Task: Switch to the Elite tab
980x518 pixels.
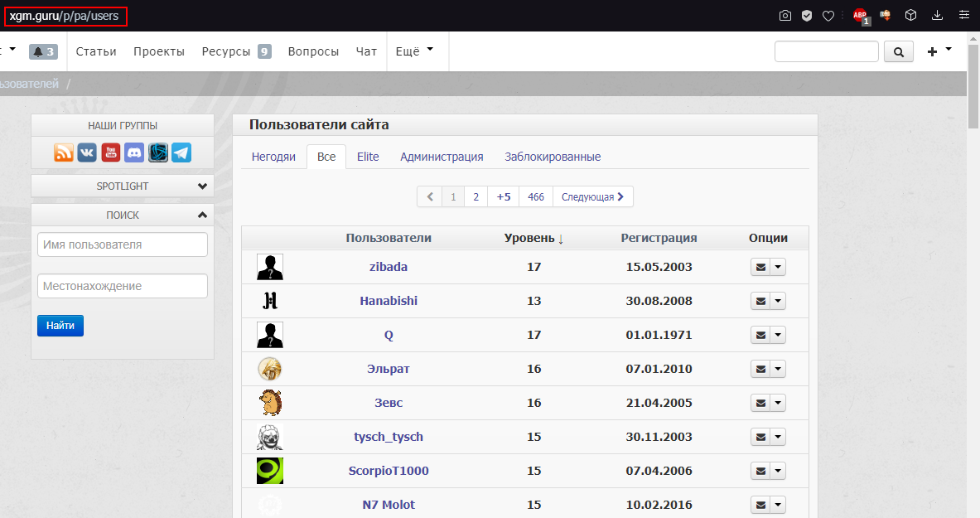Action: [x=368, y=157]
